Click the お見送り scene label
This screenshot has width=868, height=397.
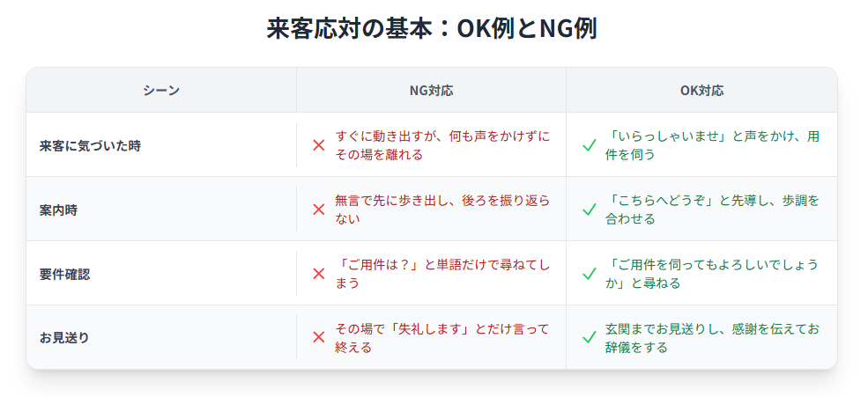click(64, 338)
